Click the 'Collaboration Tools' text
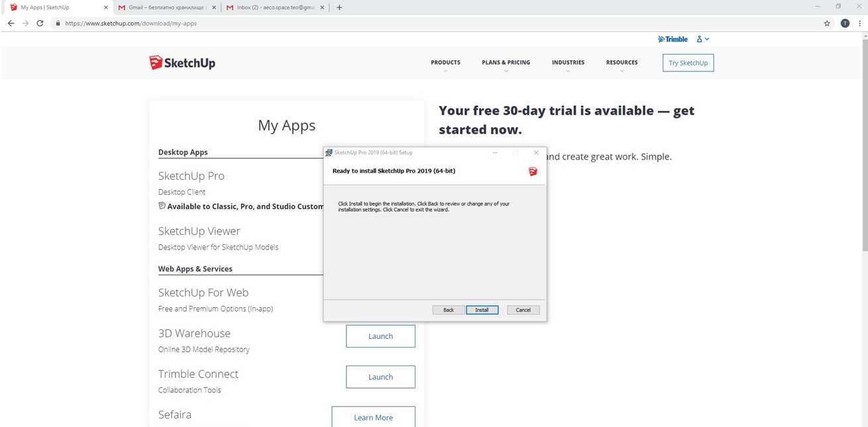 190,391
